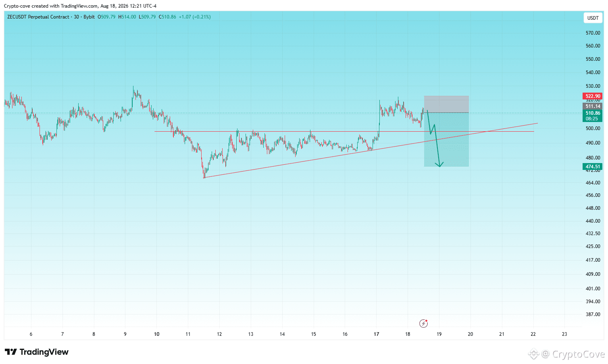Click the TradingView logo at bottom left

click(37, 352)
